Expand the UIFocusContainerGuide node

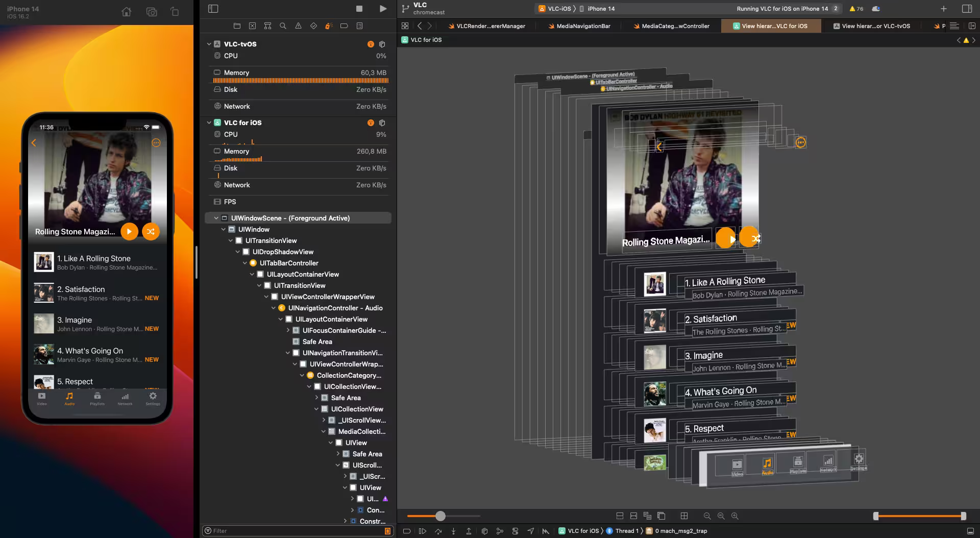pos(288,330)
